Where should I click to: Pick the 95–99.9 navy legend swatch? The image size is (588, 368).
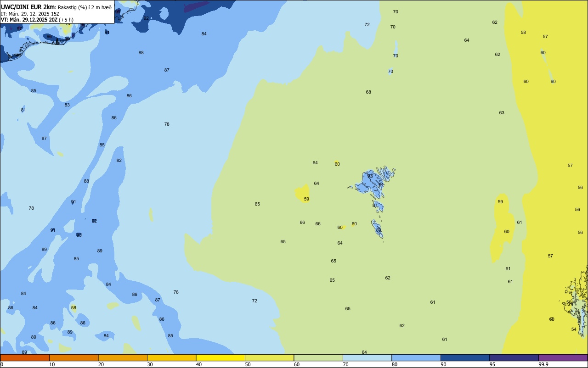point(514,357)
